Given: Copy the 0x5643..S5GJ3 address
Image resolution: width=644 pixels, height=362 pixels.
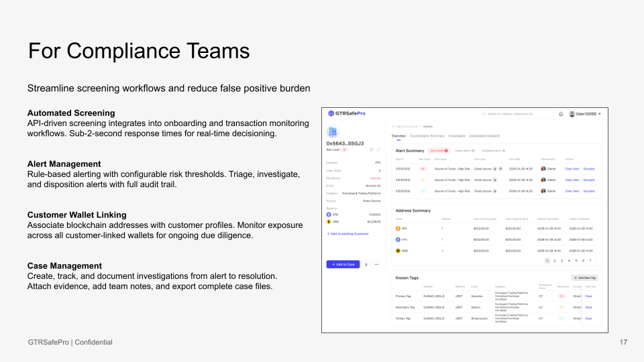Looking at the screenshot, I should [371, 149].
